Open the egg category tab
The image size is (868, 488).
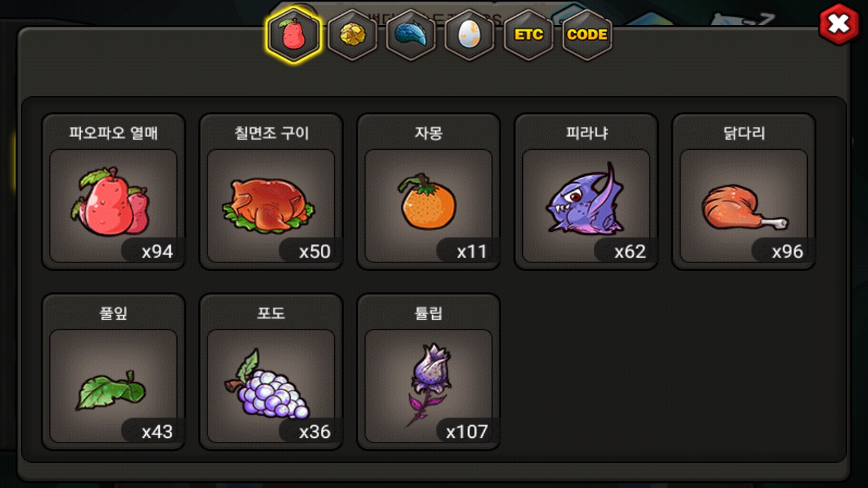(469, 35)
